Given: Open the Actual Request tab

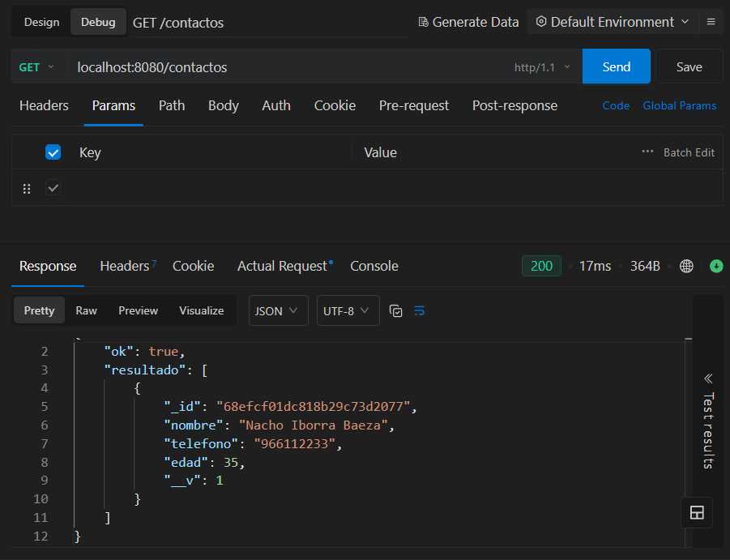Looking at the screenshot, I should pos(281,266).
